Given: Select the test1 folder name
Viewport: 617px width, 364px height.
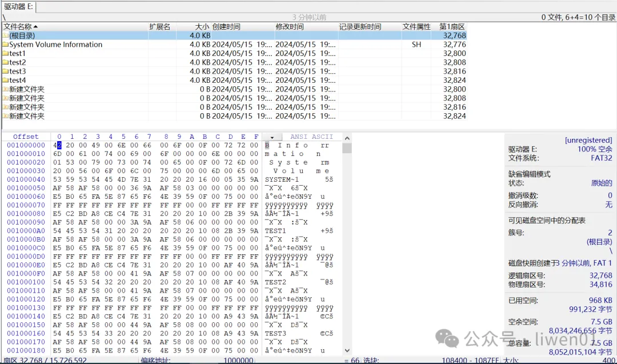Looking at the screenshot, I should 17,54.
